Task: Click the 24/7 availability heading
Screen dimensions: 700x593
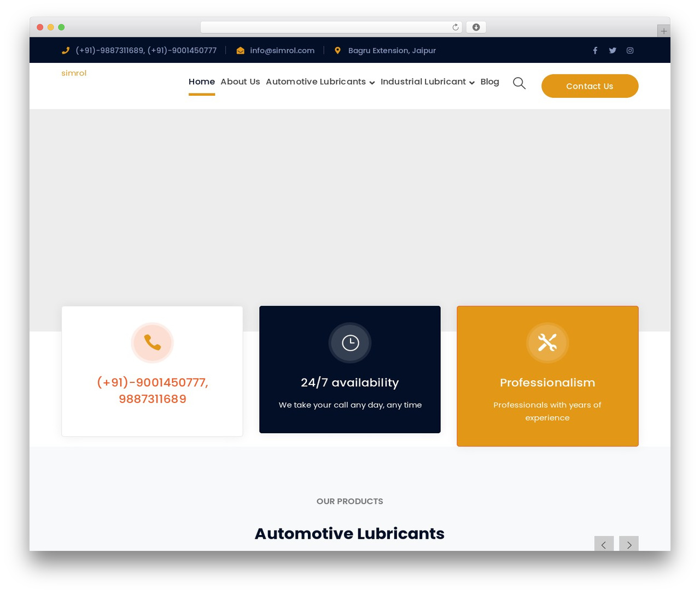Action: (x=350, y=382)
